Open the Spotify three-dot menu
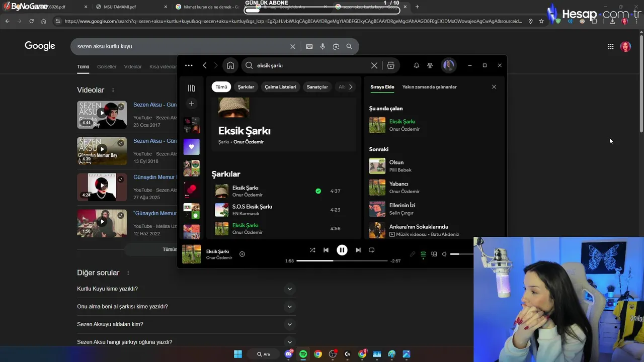Screen dimensions: 644x362 [189, 65]
